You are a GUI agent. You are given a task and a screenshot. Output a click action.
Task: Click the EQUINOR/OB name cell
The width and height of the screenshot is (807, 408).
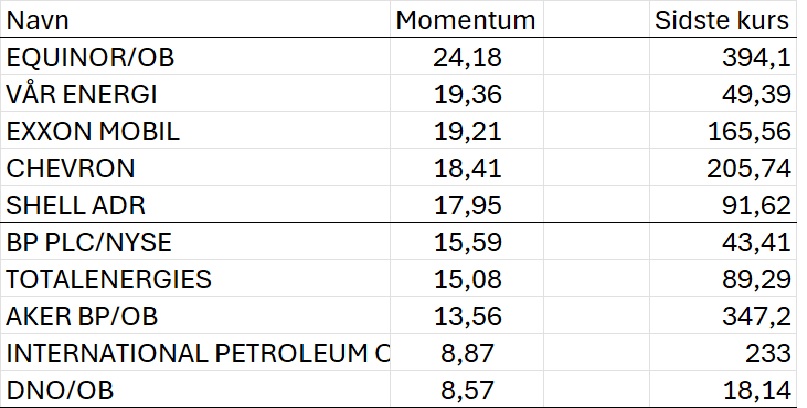click(195, 57)
